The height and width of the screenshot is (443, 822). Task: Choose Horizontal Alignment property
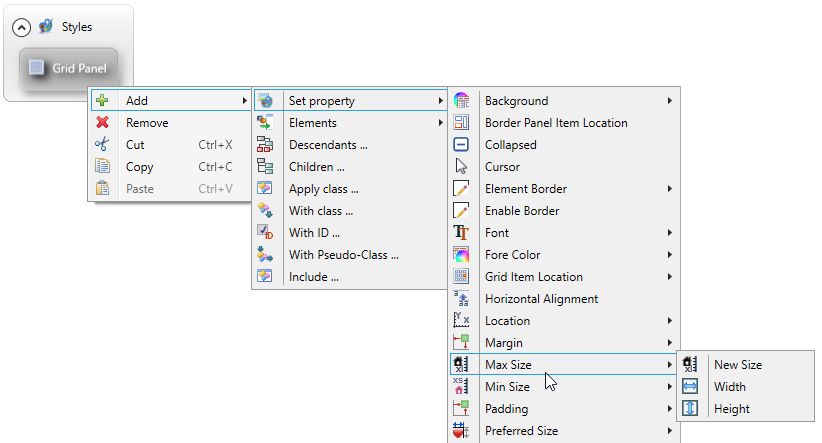(541, 299)
